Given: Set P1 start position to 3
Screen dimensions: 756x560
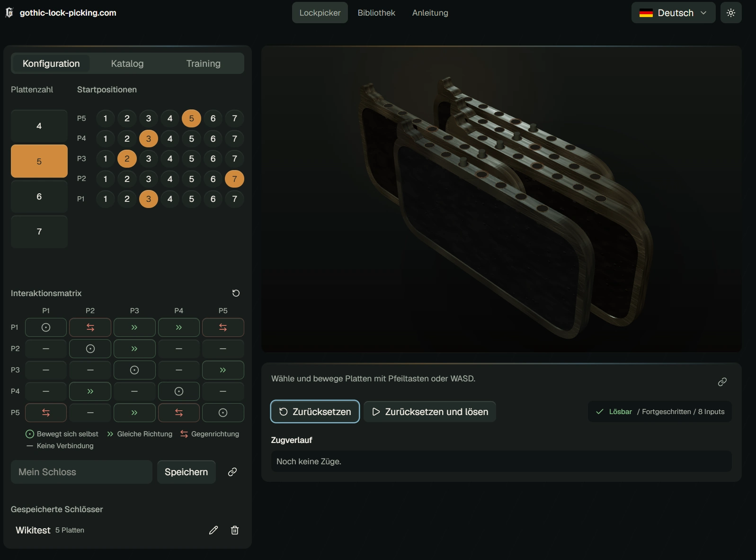Looking at the screenshot, I should click(x=149, y=199).
